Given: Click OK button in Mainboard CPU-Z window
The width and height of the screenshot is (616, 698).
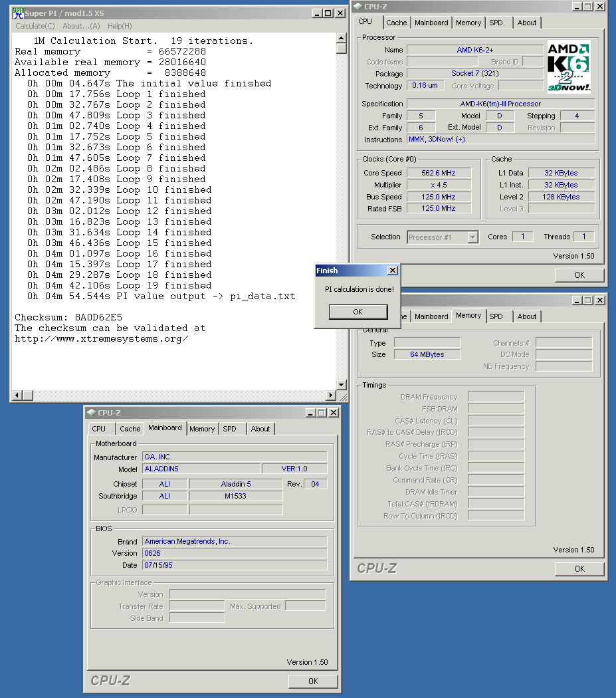Looking at the screenshot, I should point(314,681).
